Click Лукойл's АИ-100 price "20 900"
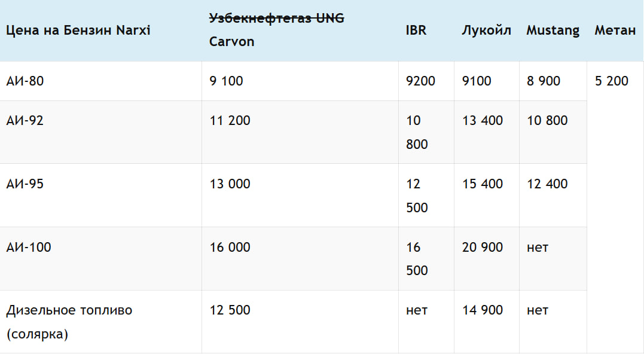The height and width of the screenshot is (357, 644). click(x=483, y=248)
